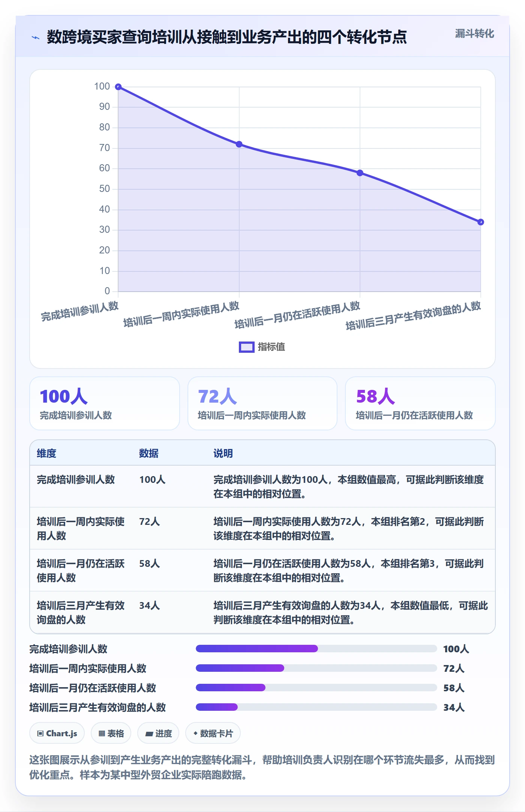Click the Chart.js tag
The height and width of the screenshot is (812, 525).
57,733
